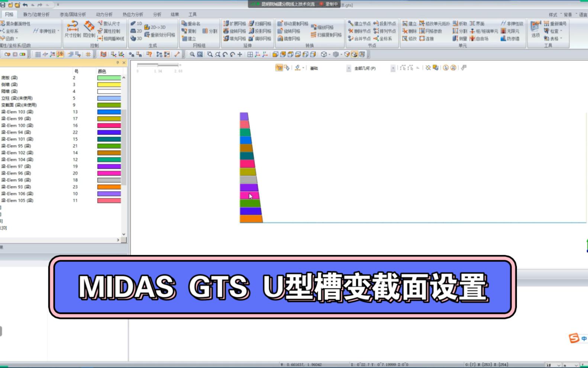Screen dimensions: 588x368
Task: Select the 变截面 (梁)(未使用) row
Action: click(61, 105)
